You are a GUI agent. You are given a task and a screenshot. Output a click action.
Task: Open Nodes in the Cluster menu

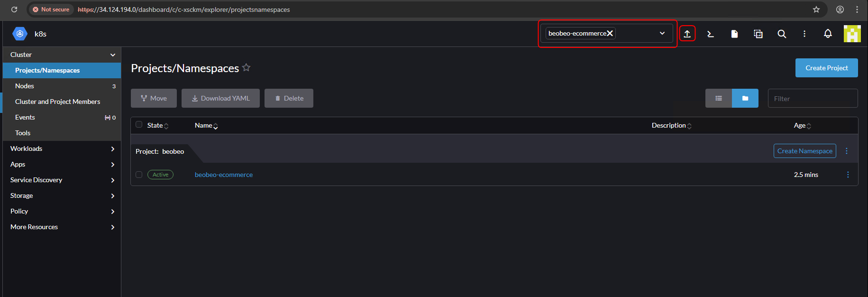click(25, 86)
